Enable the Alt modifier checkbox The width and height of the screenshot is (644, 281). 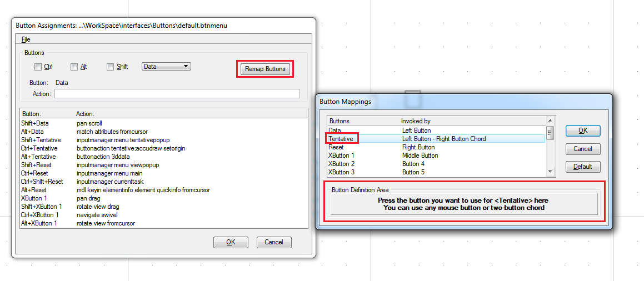[74, 67]
